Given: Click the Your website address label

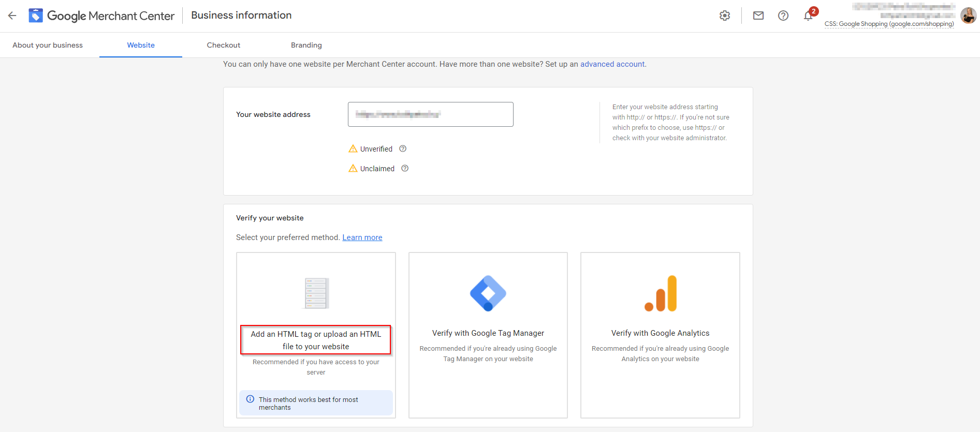Looking at the screenshot, I should (x=273, y=115).
